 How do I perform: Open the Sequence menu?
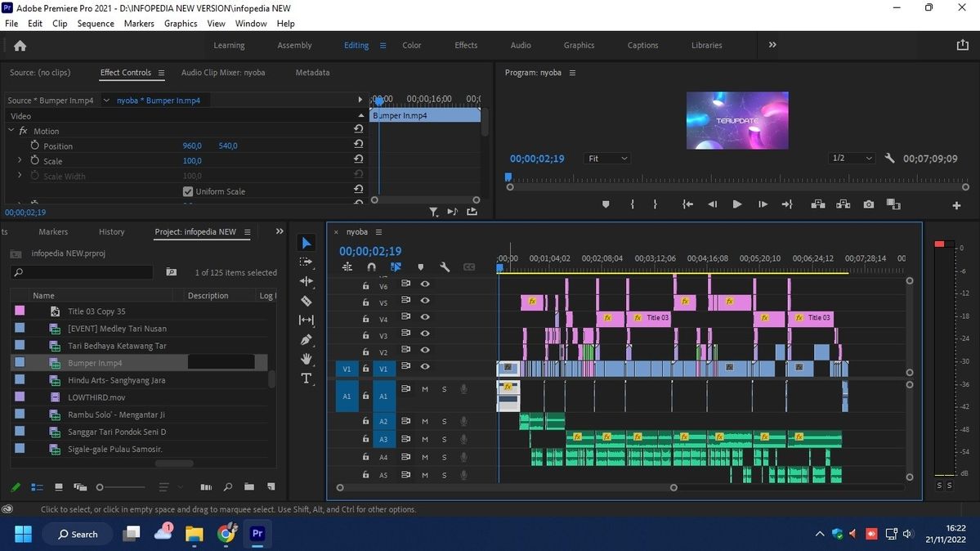point(96,24)
